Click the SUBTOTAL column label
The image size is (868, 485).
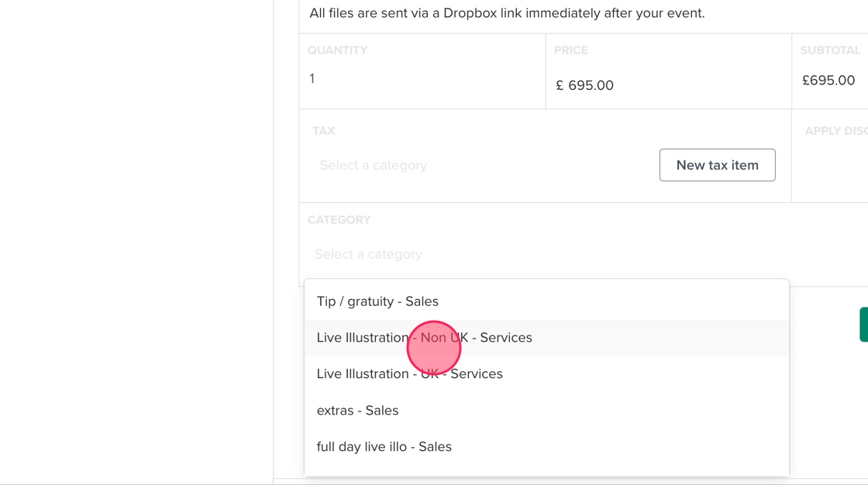click(x=830, y=50)
